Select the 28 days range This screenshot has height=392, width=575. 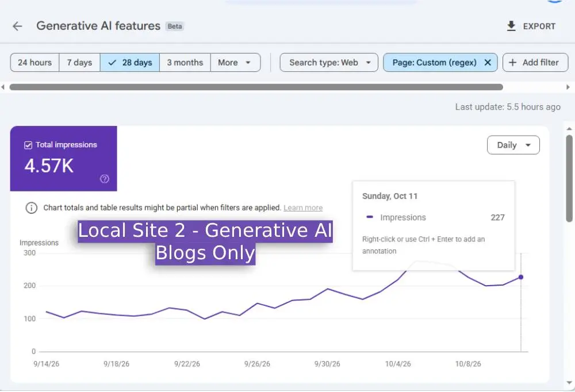tap(130, 62)
